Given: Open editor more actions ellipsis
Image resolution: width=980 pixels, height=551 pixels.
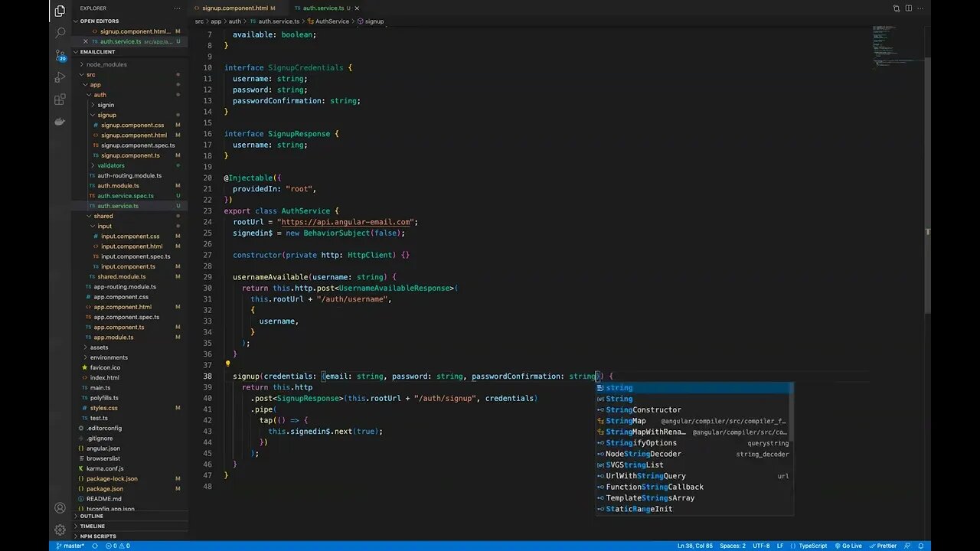Looking at the screenshot, I should point(922,8).
